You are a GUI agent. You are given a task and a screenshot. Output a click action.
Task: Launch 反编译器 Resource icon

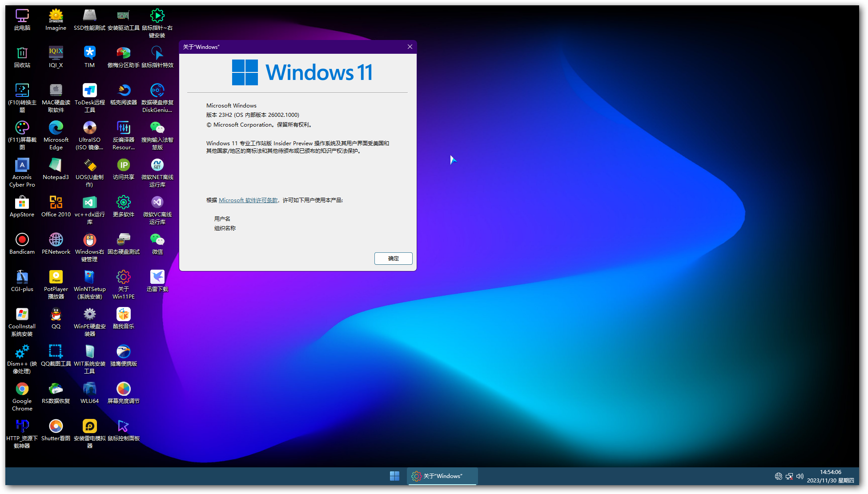click(x=124, y=135)
